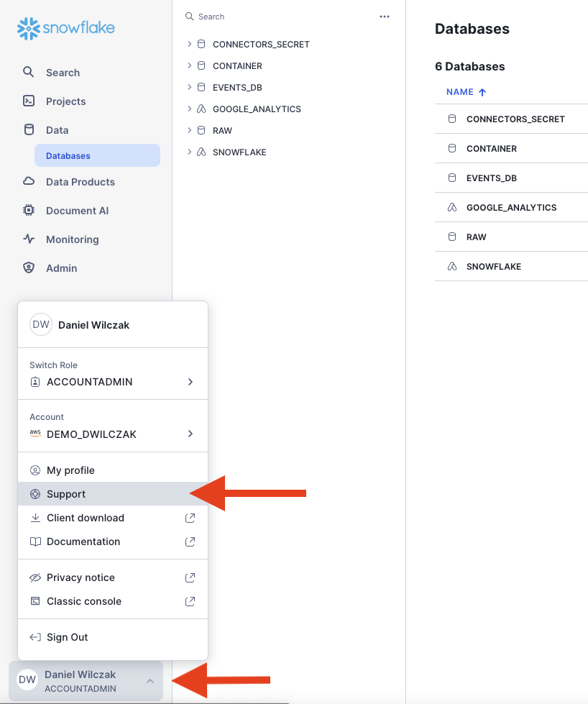
Task: Click the Projects icon in sidebar
Action: tap(29, 101)
